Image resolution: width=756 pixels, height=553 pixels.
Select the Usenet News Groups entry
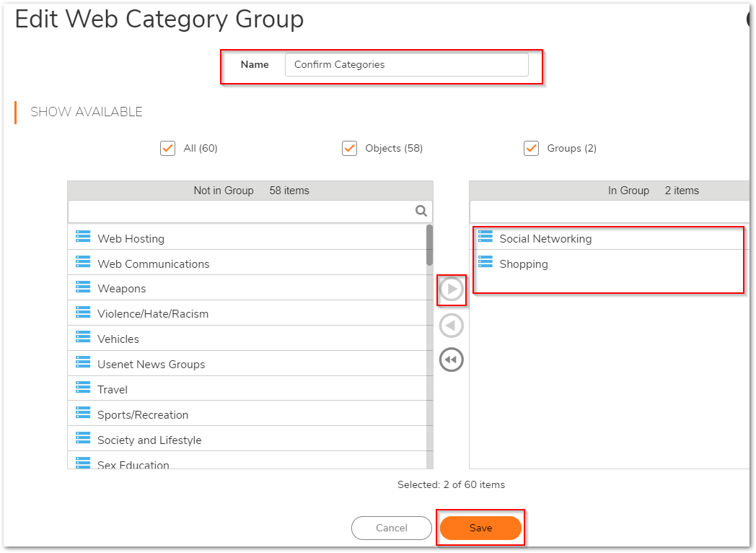[151, 365]
